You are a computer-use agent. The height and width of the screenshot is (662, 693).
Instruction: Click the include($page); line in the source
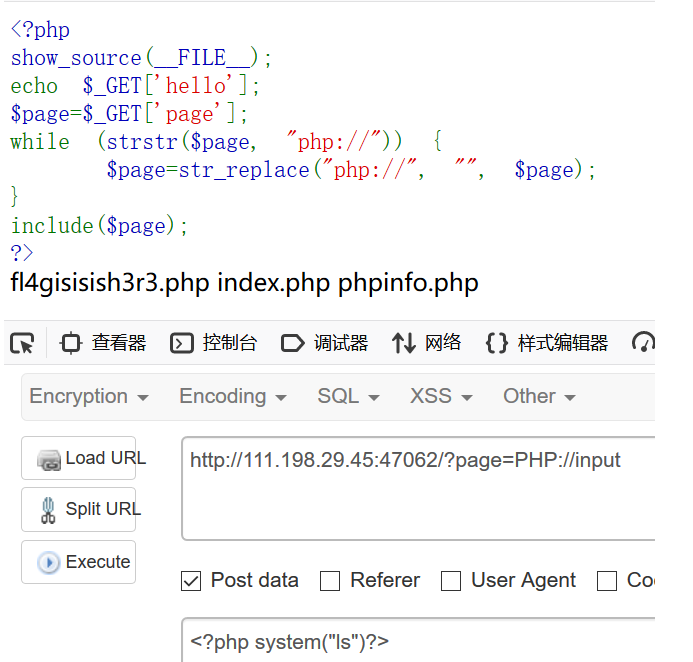click(x=99, y=226)
